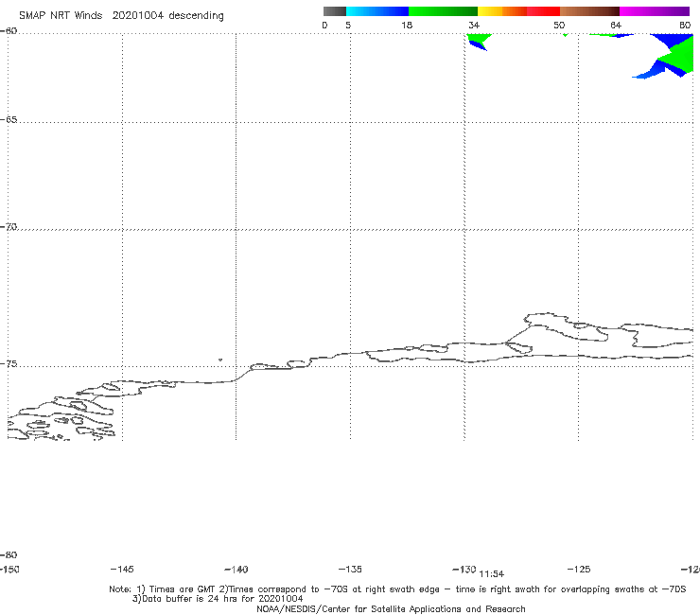700x615 pixels.
Task: Click the '18' color scale label
Action: 407,25
